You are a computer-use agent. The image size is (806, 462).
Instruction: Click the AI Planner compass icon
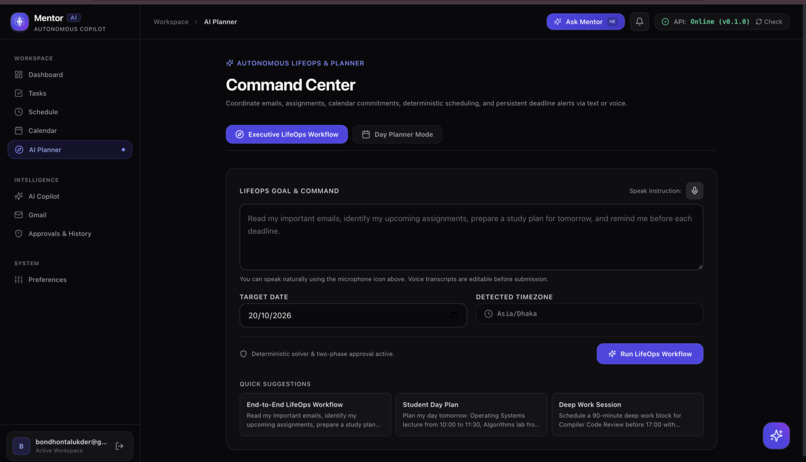pyautogui.click(x=19, y=150)
